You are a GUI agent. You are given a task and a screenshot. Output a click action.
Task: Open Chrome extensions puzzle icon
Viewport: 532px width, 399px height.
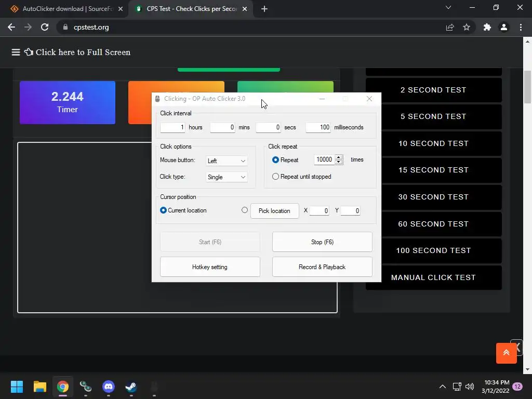tap(487, 27)
